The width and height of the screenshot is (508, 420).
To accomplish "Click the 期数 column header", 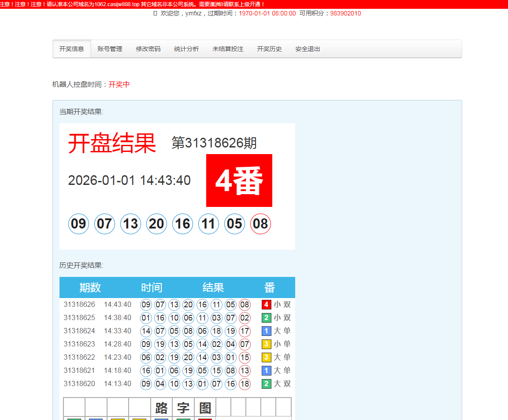I will coord(90,288).
